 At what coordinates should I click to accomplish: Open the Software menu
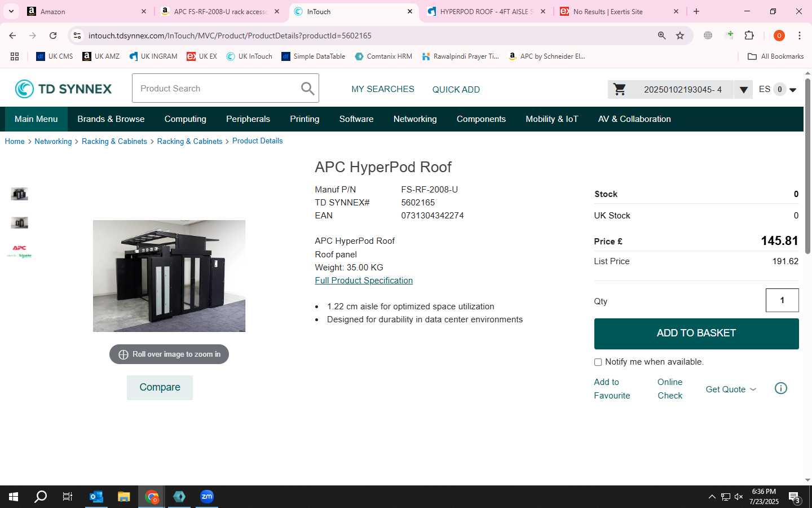(356, 119)
